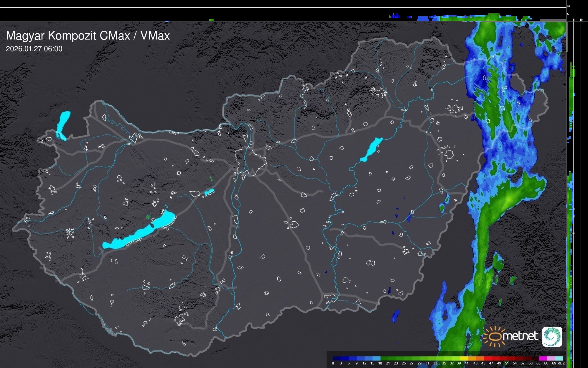This screenshot has width=588, height=368.
Task: Click the top VMax cross-section strip
Action: pyautogui.click(x=283, y=11)
